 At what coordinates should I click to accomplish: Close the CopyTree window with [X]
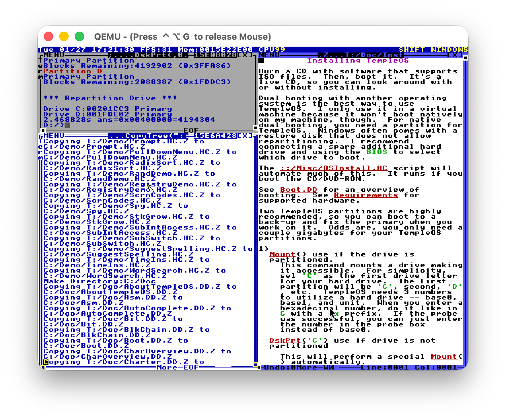click(x=245, y=136)
